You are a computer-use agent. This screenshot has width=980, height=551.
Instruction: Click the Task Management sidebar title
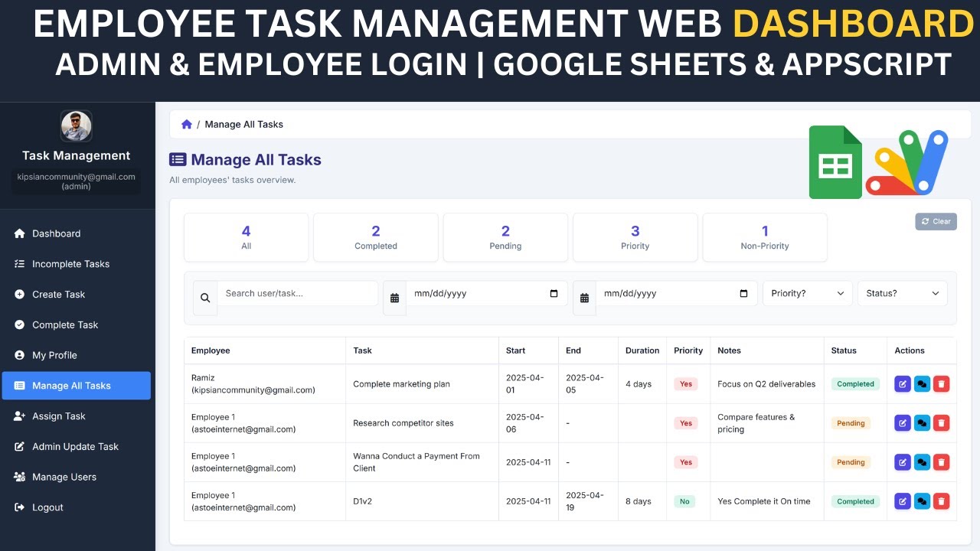pos(77,155)
